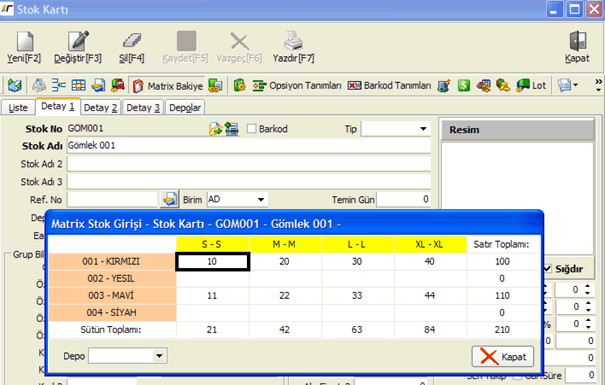The width and height of the screenshot is (605, 385).
Task: Click the red truck icon in toolbar
Action: [118, 85]
